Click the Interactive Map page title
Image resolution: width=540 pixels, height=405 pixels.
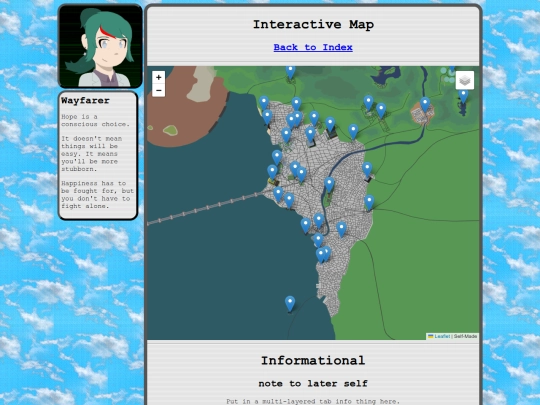[313, 24]
